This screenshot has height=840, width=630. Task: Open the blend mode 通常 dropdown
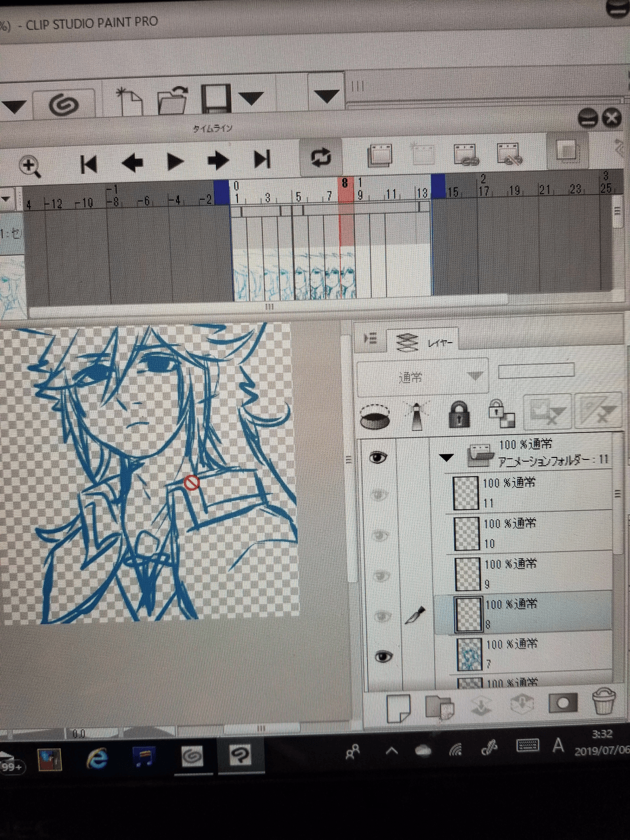coord(422,377)
